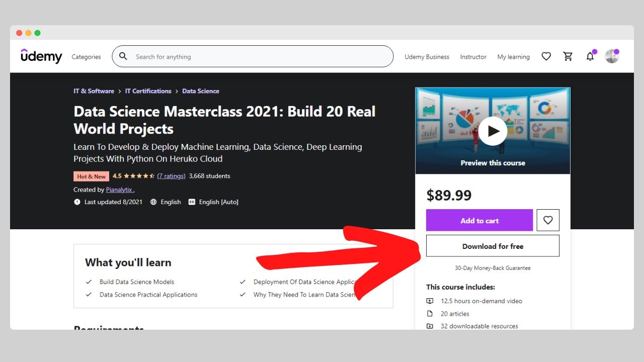
Task: Click the downloadable resources icon
Action: tap(430, 326)
